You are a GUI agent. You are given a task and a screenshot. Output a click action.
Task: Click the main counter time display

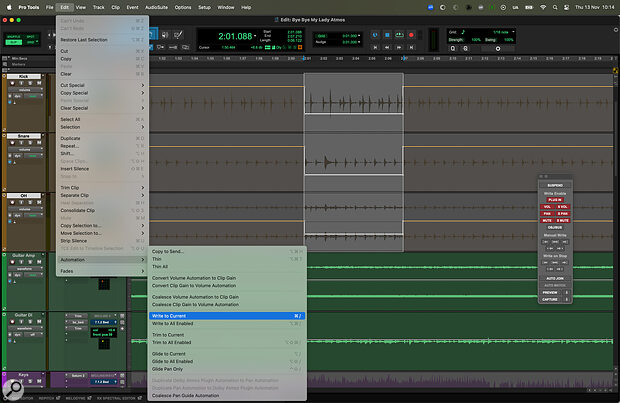235,36
